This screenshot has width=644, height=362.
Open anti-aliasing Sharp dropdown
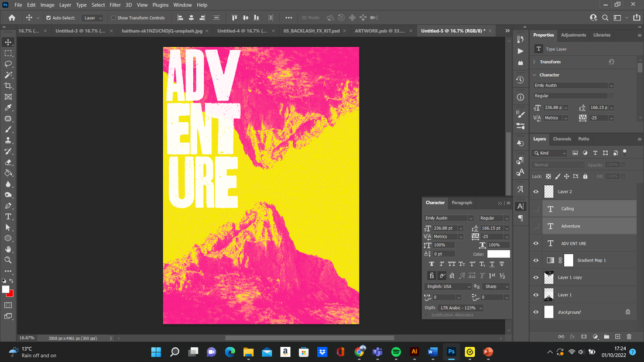click(x=496, y=287)
